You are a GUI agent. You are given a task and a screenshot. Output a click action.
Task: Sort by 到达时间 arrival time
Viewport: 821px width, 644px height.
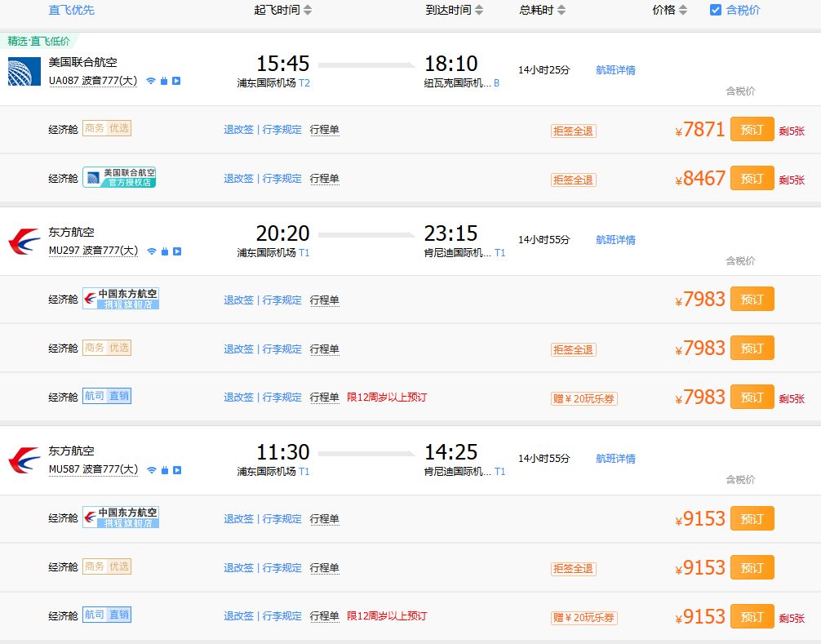click(x=454, y=10)
